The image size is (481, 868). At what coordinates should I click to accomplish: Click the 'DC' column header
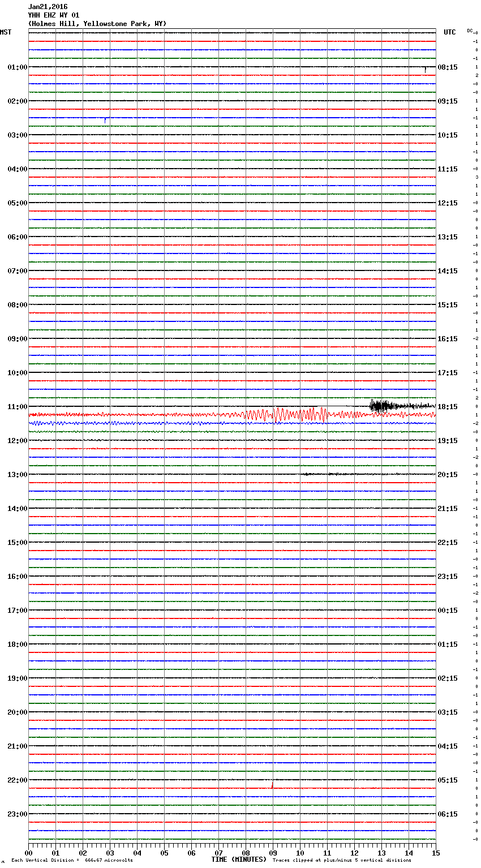point(470,31)
